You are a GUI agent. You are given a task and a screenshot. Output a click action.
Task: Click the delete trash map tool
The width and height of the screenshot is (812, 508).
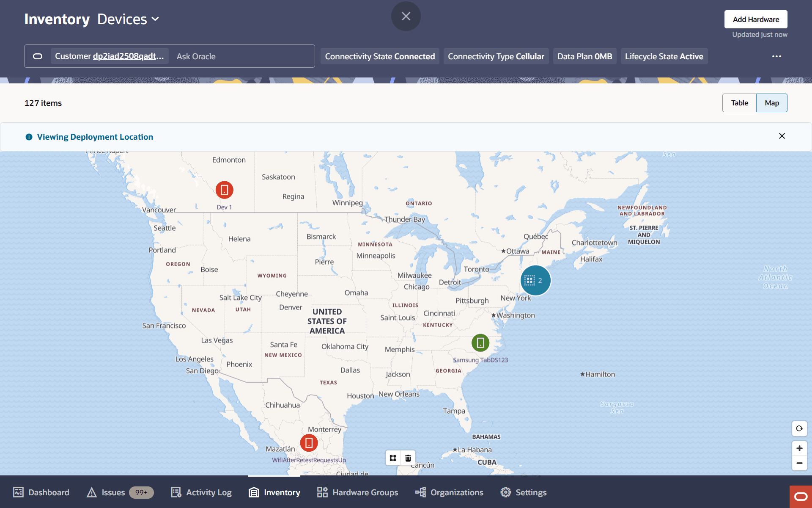click(408, 458)
